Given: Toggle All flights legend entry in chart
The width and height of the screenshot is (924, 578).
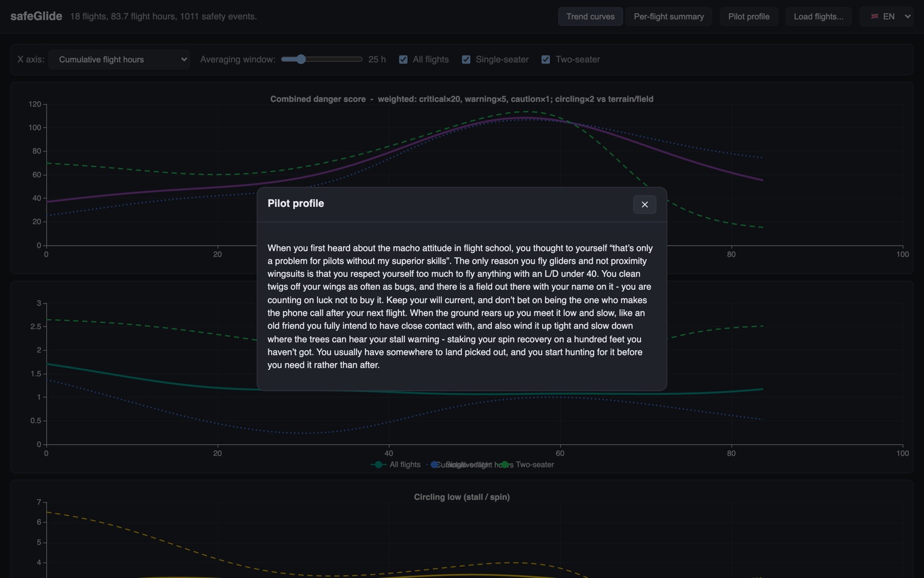Looking at the screenshot, I should (396, 465).
